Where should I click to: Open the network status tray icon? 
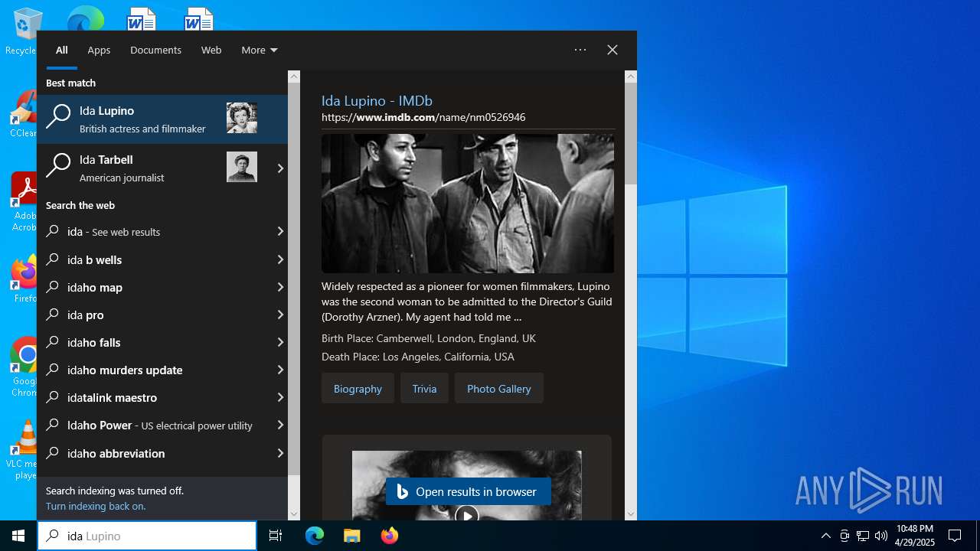pyautogui.click(x=863, y=536)
